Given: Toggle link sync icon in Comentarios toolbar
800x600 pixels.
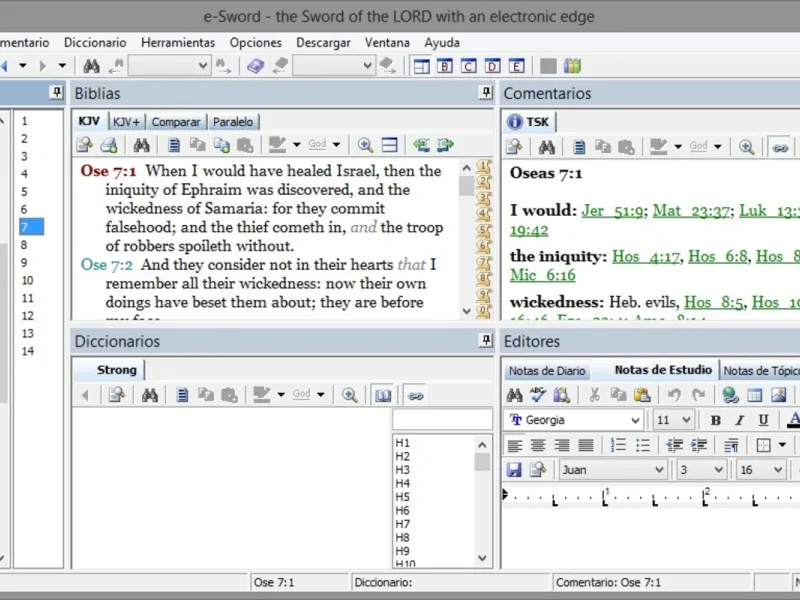Looking at the screenshot, I should [780, 148].
